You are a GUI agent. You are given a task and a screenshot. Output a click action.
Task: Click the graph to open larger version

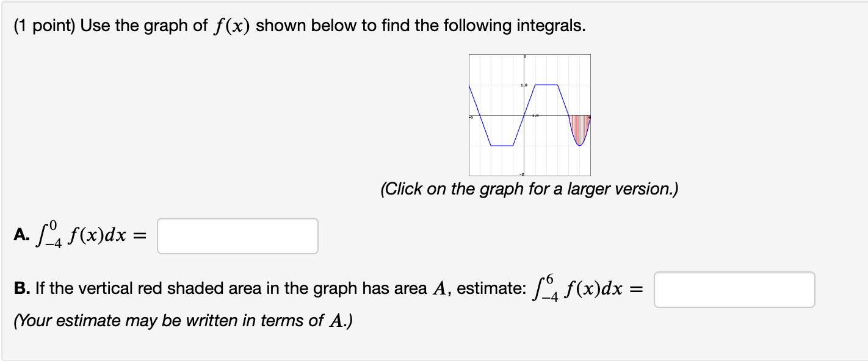[x=529, y=115]
